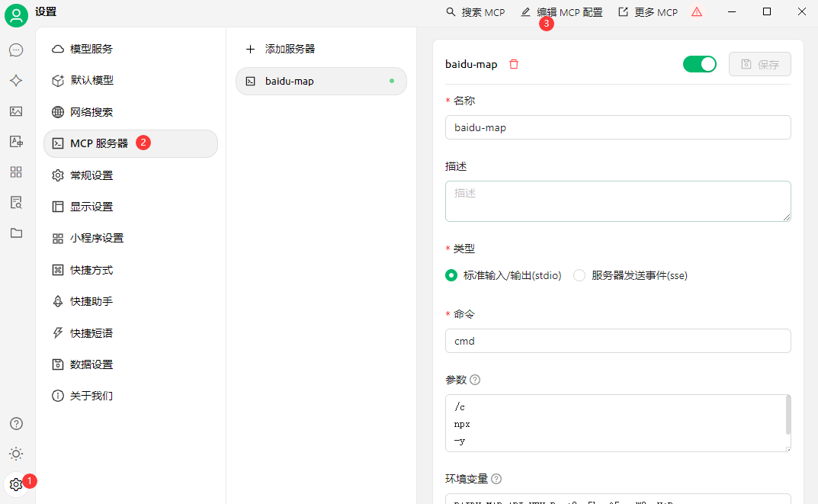Open the knowledge base sidebar icon

click(16, 202)
